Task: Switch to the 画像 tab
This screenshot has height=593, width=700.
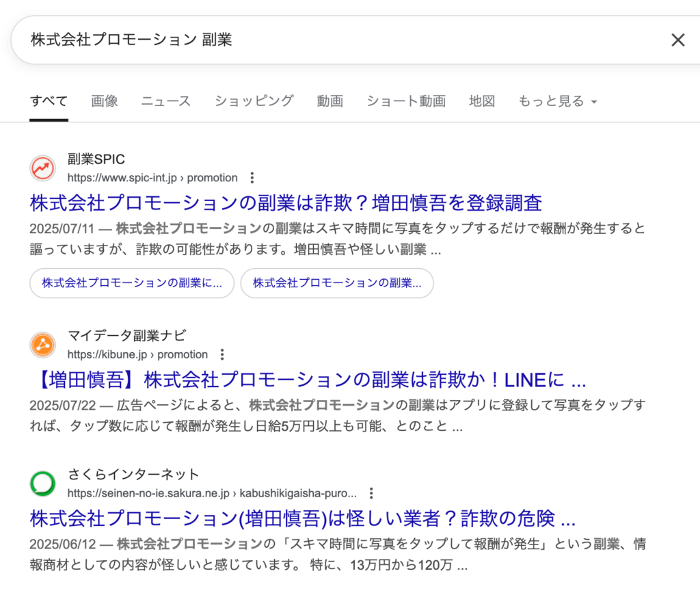Action: coord(105,101)
